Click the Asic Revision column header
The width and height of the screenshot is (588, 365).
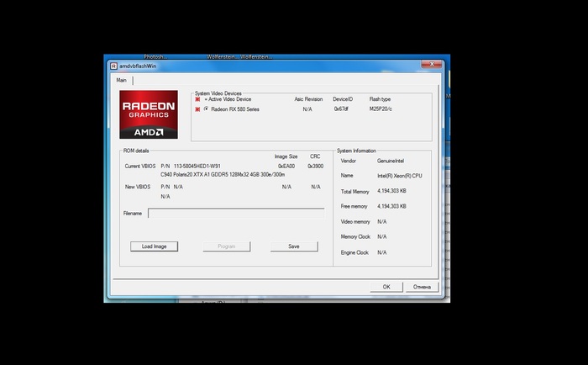(308, 99)
